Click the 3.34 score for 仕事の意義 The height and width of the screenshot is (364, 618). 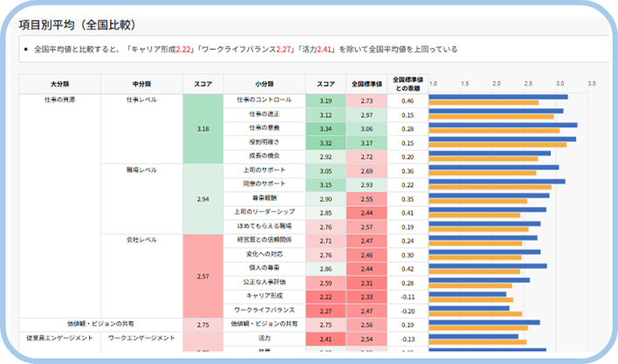click(x=326, y=129)
